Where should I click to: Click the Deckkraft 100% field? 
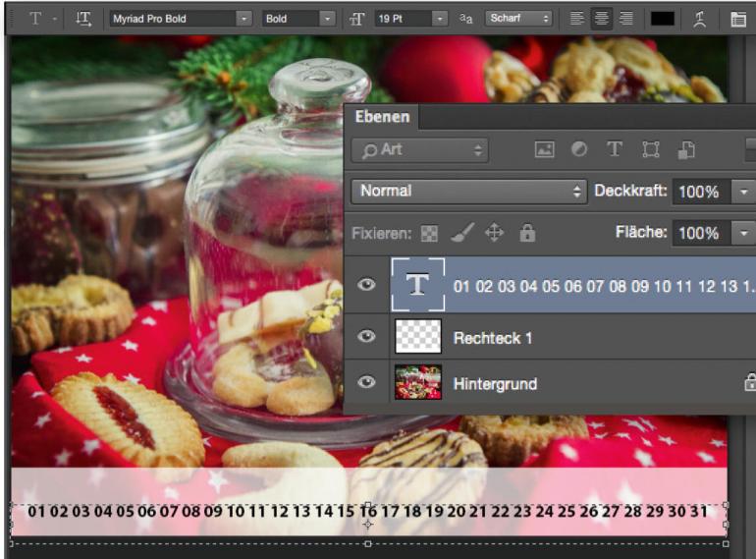tap(702, 192)
